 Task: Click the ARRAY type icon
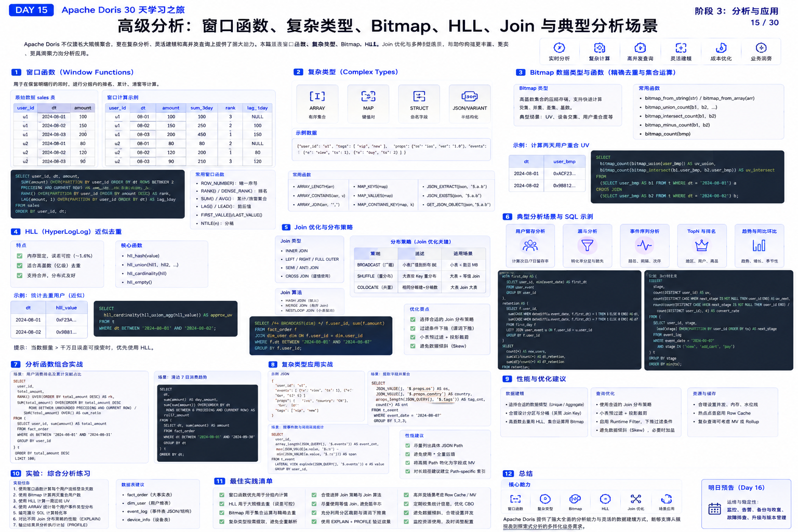coord(317,96)
